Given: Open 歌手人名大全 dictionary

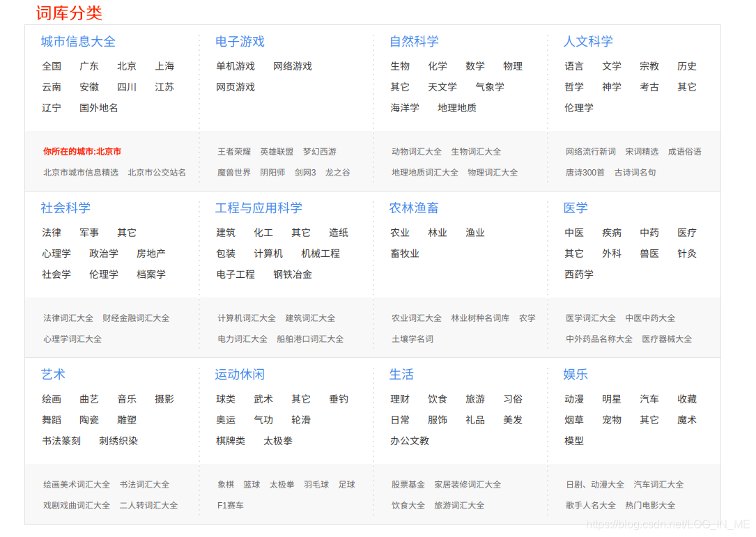Looking at the screenshot, I should coord(591,506).
